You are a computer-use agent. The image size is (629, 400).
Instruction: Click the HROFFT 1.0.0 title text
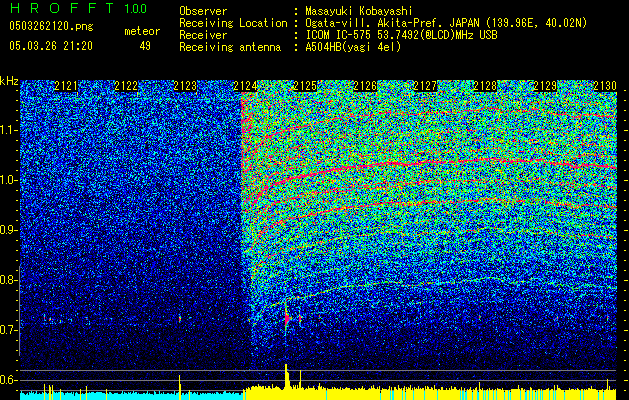point(79,8)
